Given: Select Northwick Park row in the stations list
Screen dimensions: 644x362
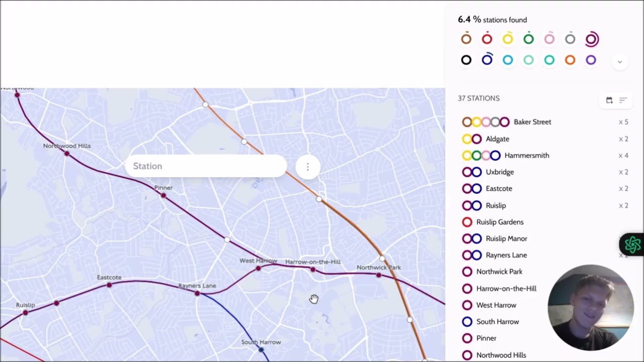Looking at the screenshot, I should point(545,271).
